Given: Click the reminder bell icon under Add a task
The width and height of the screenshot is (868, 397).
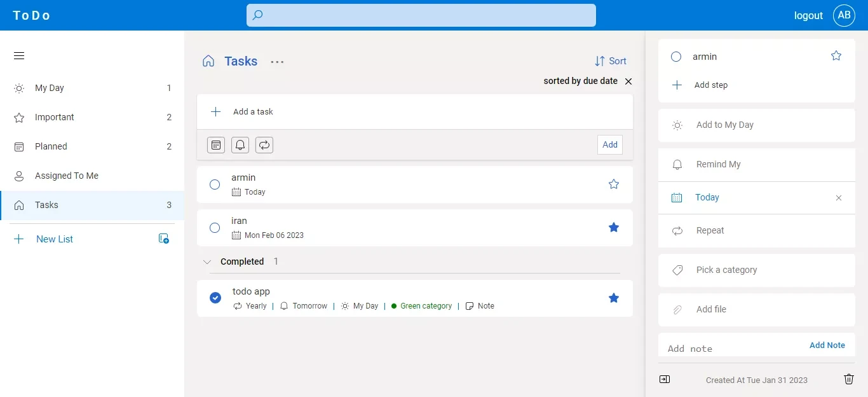Looking at the screenshot, I should tap(240, 145).
